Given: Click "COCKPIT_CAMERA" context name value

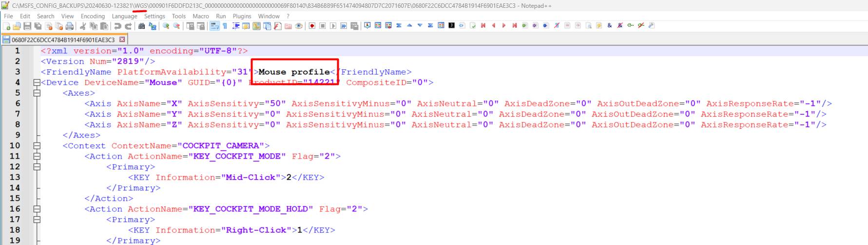Looking at the screenshot, I should [x=220, y=145].
